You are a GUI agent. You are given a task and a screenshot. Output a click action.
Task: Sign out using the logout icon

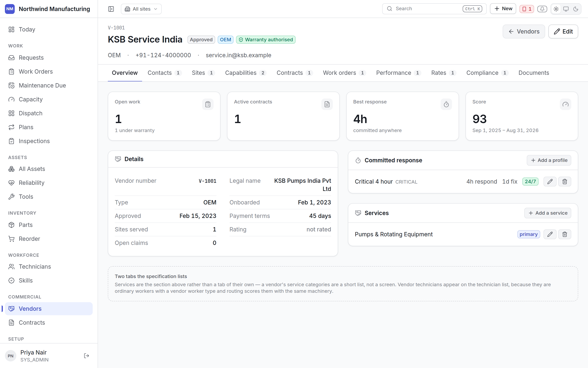(86, 356)
